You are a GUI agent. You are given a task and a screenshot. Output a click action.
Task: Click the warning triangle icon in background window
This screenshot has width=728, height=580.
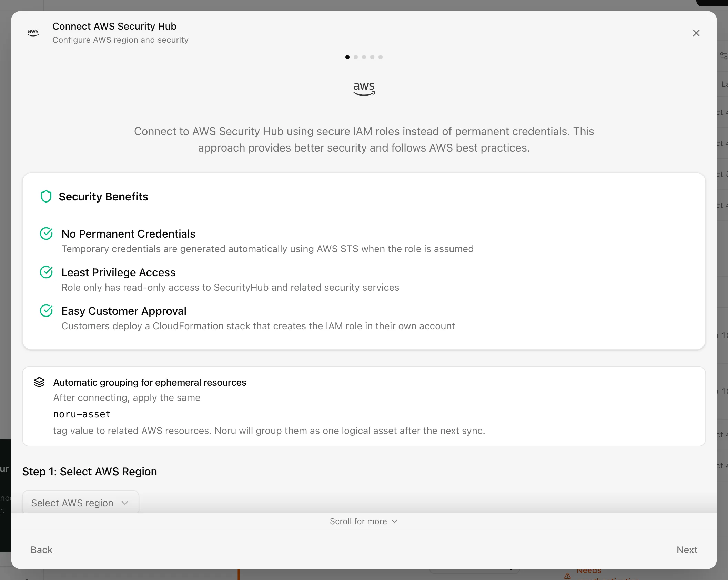[567, 576]
